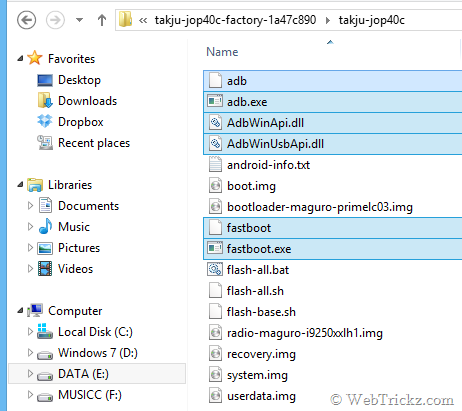
Task: Open Local Disk (C:)
Action: tap(95, 332)
